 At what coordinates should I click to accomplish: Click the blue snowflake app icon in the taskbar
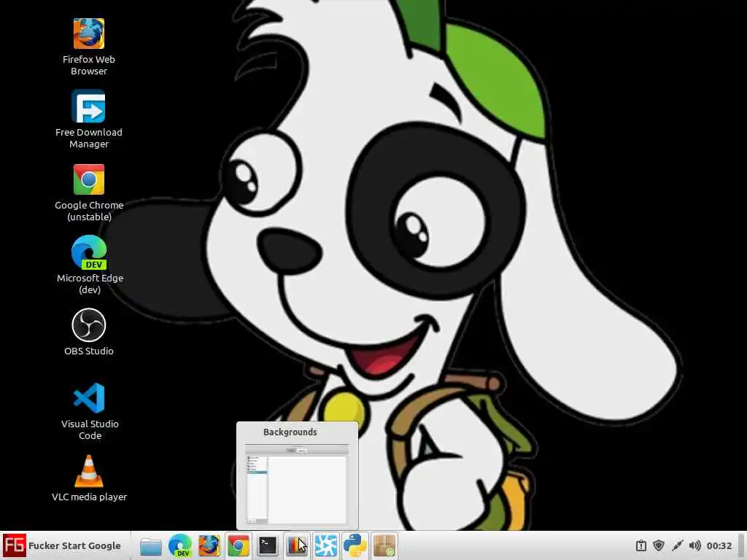tap(326, 545)
